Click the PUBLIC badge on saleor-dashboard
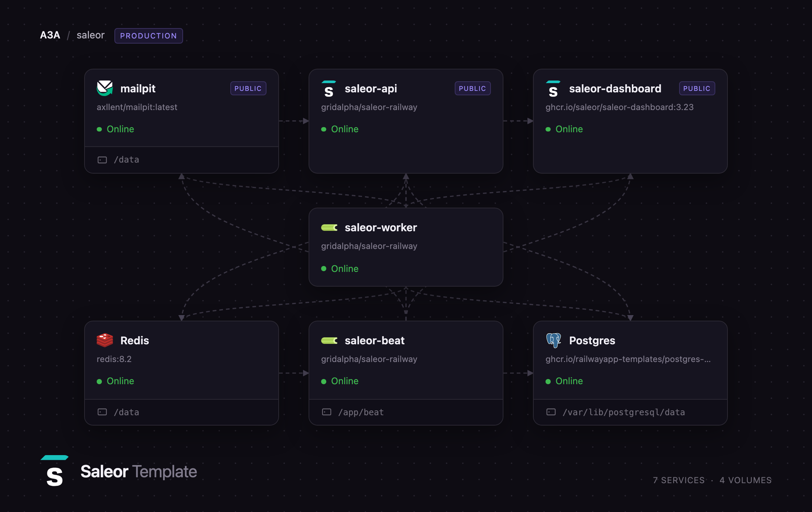Viewport: 812px width, 512px height. 697,88
